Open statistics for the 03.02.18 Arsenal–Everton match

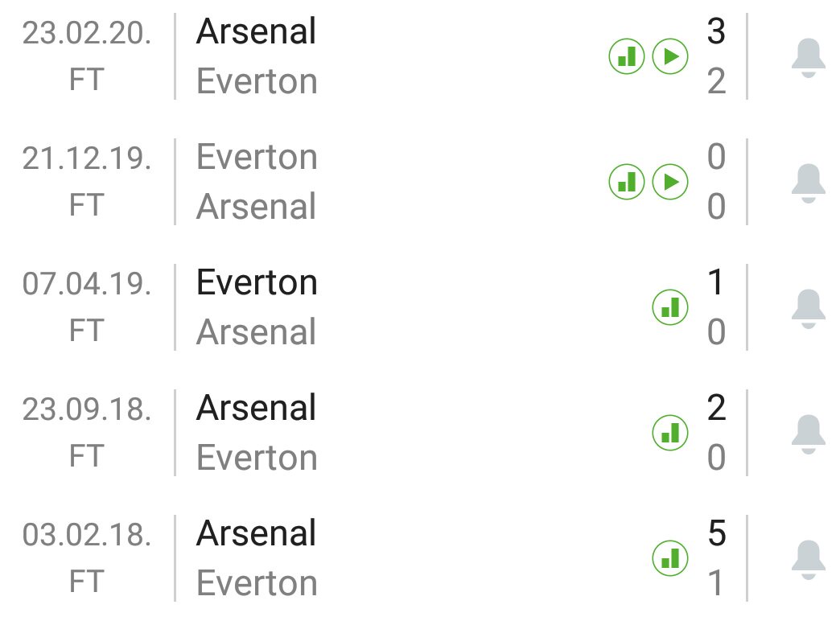click(670, 559)
